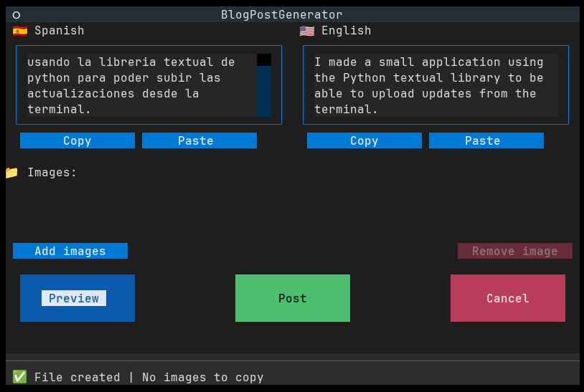This screenshot has height=392, width=584.
Task: Click the green checkmark status icon
Action: point(19,377)
